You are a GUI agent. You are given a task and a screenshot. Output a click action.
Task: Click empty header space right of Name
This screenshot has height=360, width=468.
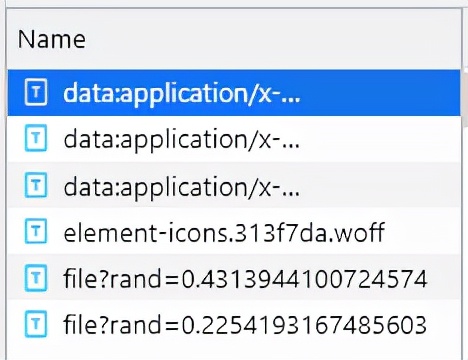point(273,39)
